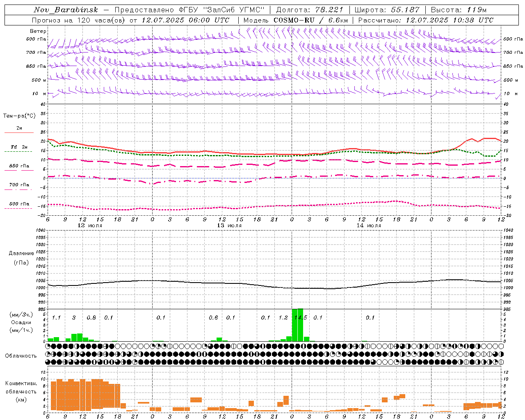The height and width of the screenshot is (420, 525).
Task: Click the Td 2м legend label
Action: [19, 147]
